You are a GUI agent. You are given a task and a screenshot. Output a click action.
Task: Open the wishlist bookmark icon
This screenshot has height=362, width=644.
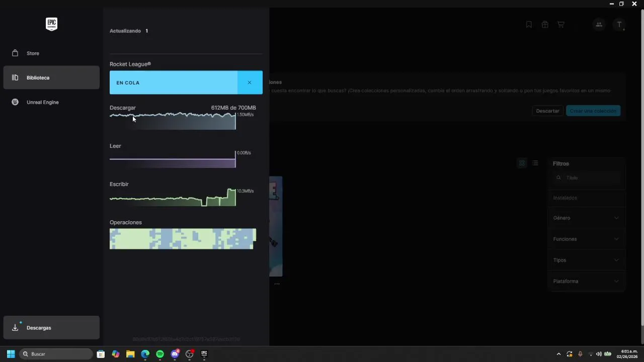[529, 24]
